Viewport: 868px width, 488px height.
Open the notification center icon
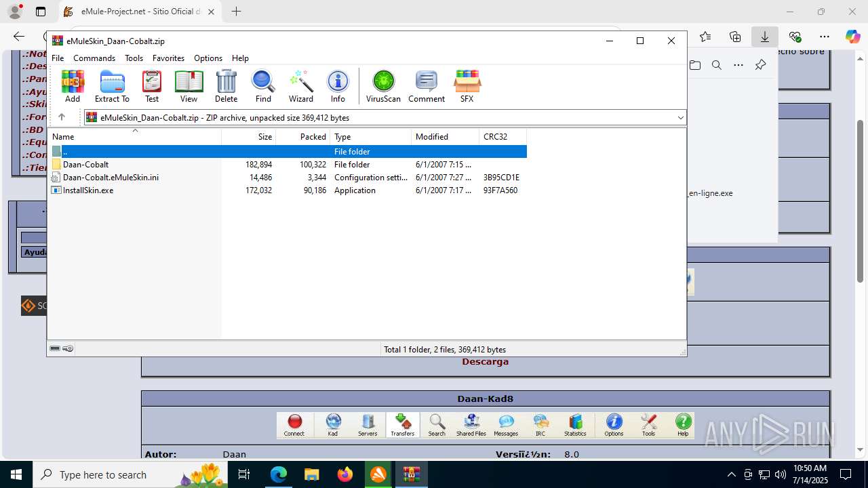pos(846,474)
